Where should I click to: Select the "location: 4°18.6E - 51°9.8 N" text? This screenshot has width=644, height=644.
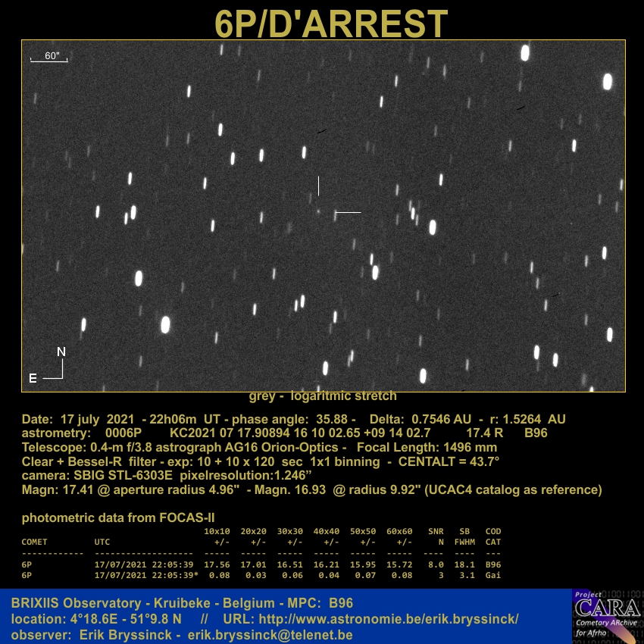point(96,619)
